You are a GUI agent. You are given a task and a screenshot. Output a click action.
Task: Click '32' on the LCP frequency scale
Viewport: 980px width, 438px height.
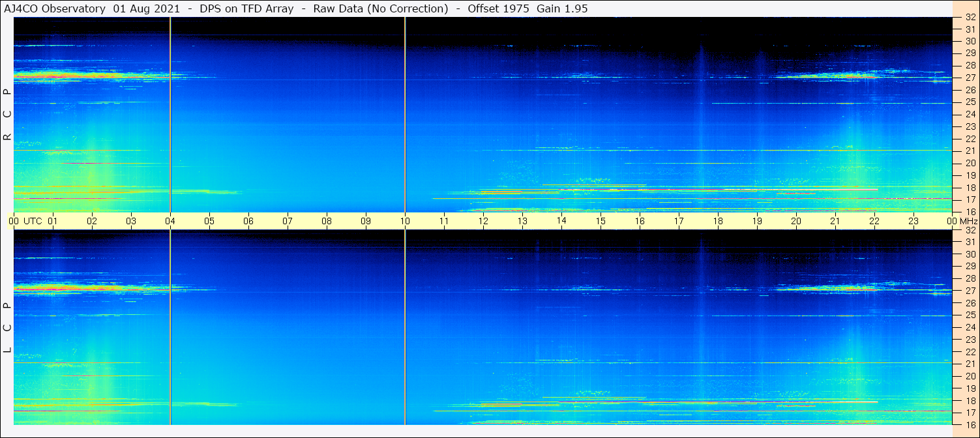[x=970, y=230]
